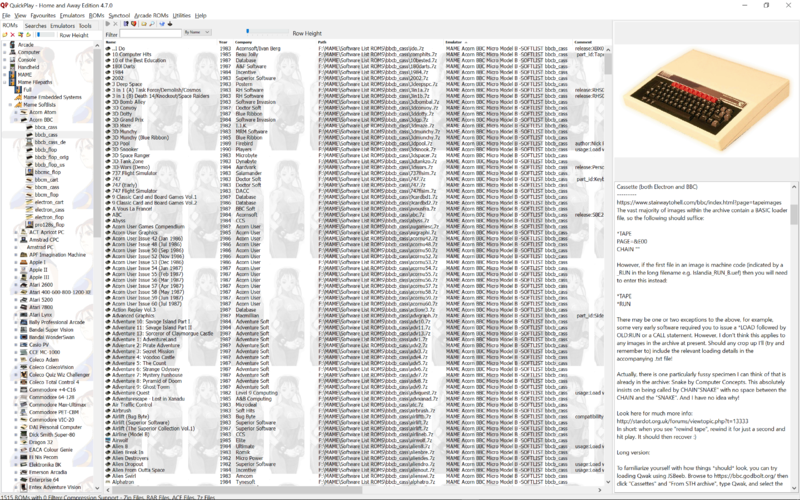
Task: Click the fourth small icon before left row-height slider
Action: click(x=29, y=35)
